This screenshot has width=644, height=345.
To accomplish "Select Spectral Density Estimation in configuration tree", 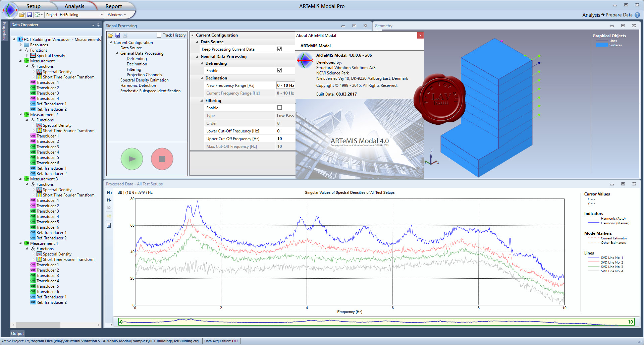I will point(144,80).
